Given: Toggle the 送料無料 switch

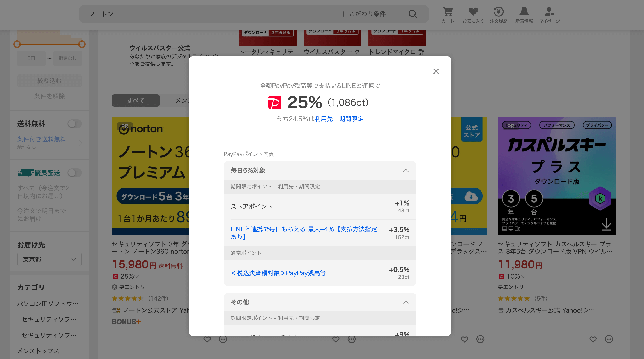Looking at the screenshot, I should pos(74,124).
